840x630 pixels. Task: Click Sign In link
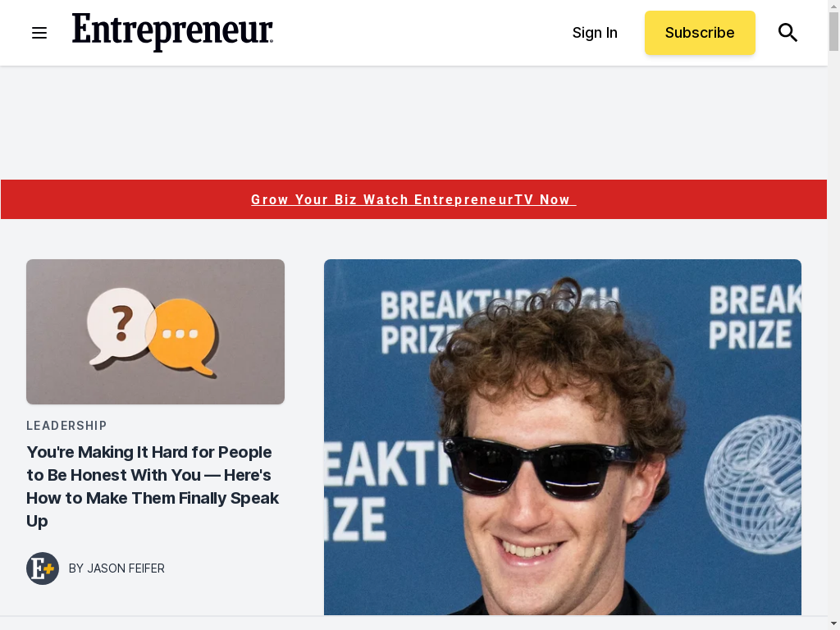click(595, 33)
